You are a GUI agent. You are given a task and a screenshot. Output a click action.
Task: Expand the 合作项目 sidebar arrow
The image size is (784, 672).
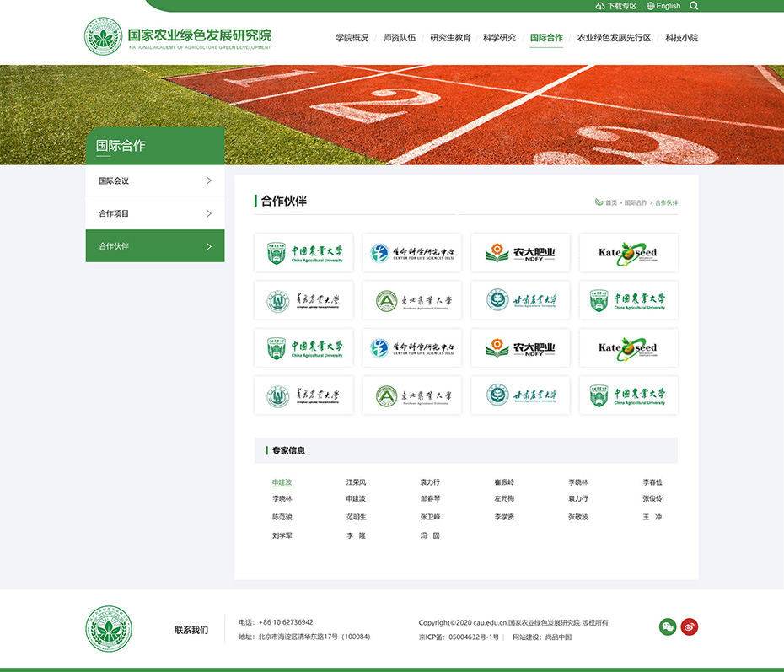(209, 213)
